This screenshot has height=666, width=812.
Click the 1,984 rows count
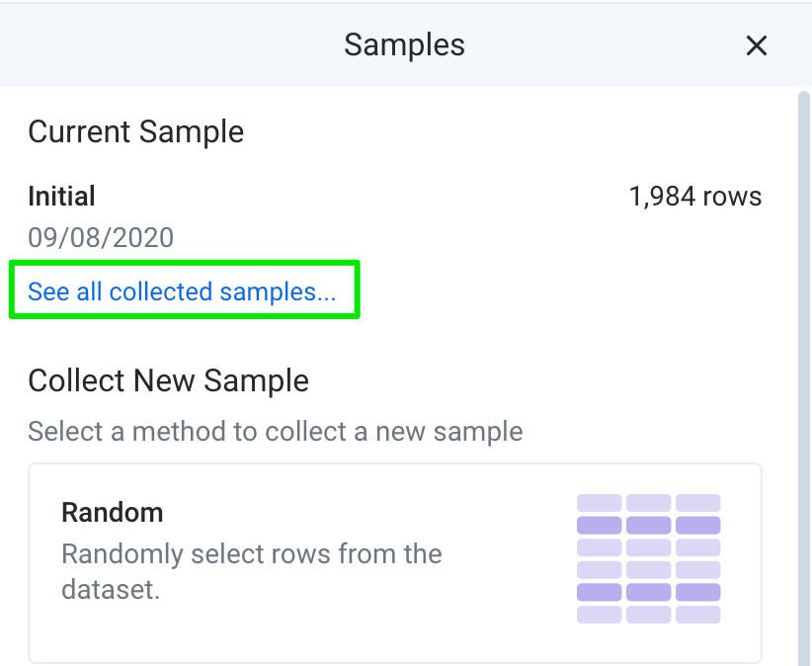(x=695, y=197)
